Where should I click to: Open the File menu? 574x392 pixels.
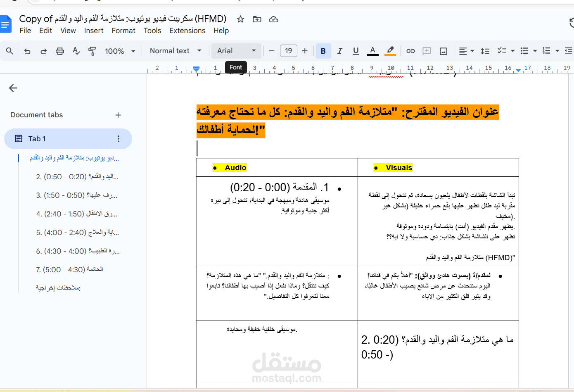pos(25,31)
